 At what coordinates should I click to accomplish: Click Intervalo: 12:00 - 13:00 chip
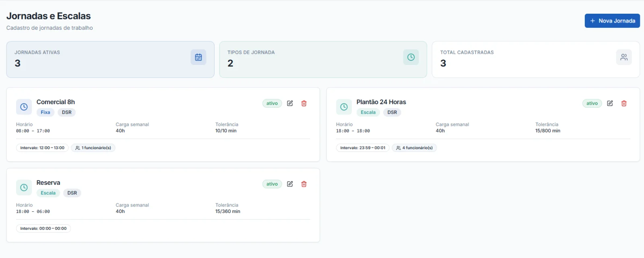pyautogui.click(x=42, y=148)
